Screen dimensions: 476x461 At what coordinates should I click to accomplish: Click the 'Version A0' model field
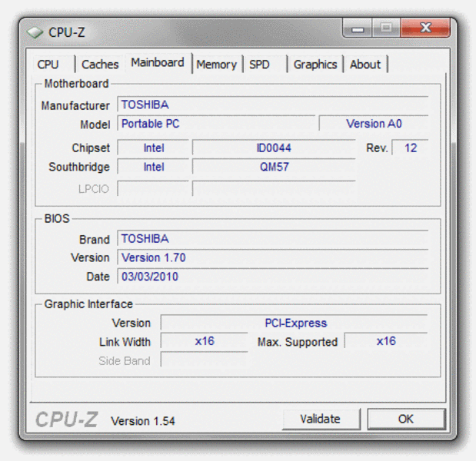tap(374, 124)
